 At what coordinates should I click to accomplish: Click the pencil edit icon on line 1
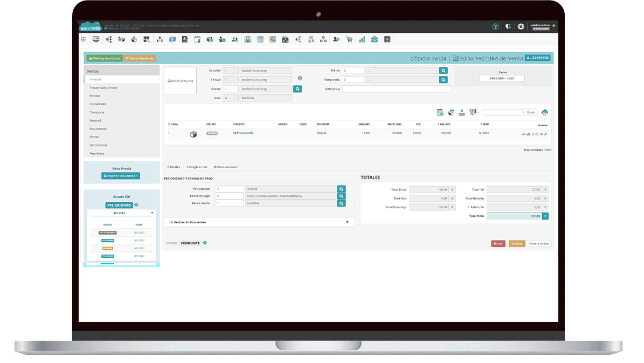[x=546, y=134]
